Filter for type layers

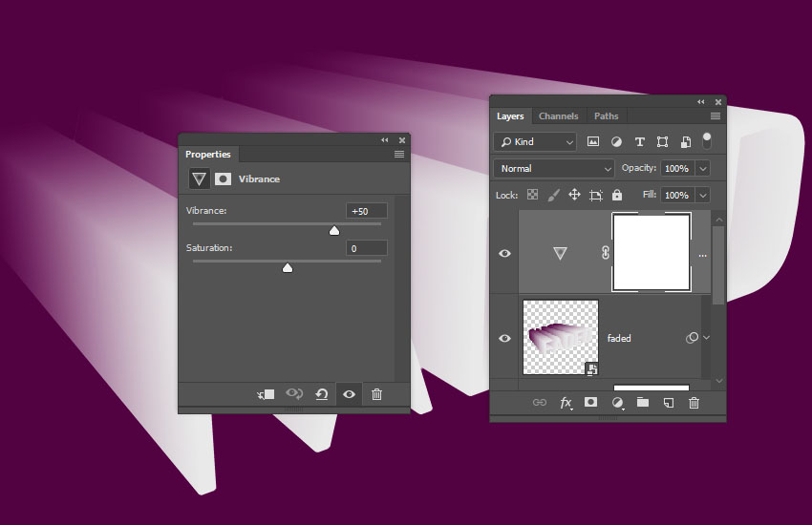coord(639,141)
